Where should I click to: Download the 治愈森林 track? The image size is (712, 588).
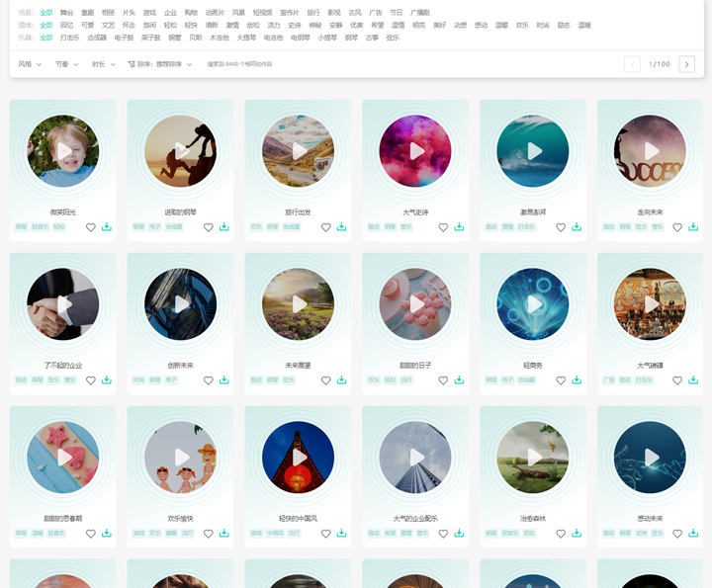click(x=577, y=533)
